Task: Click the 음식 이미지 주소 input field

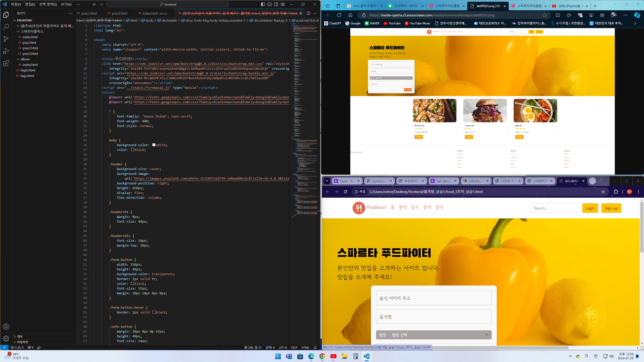Action: (434, 298)
